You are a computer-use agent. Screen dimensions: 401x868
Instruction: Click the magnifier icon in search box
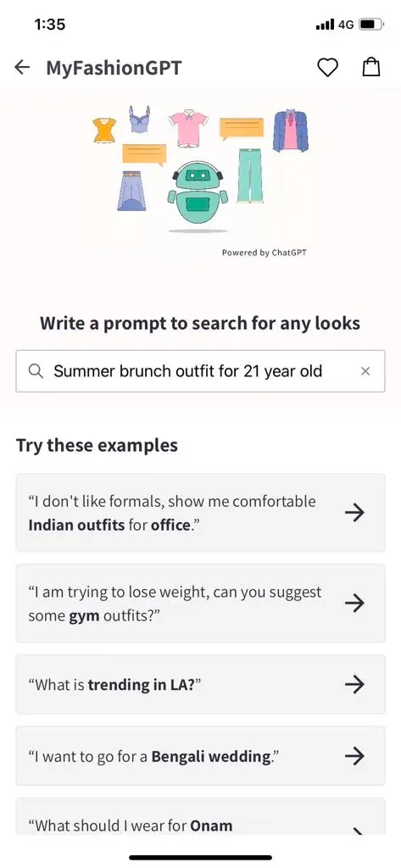(36, 371)
